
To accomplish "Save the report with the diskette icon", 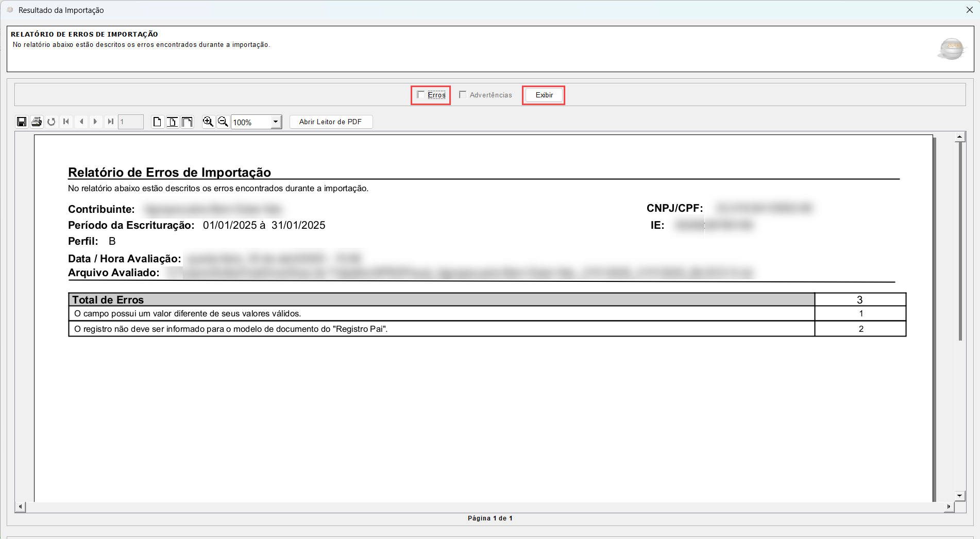I will pyautogui.click(x=22, y=122).
